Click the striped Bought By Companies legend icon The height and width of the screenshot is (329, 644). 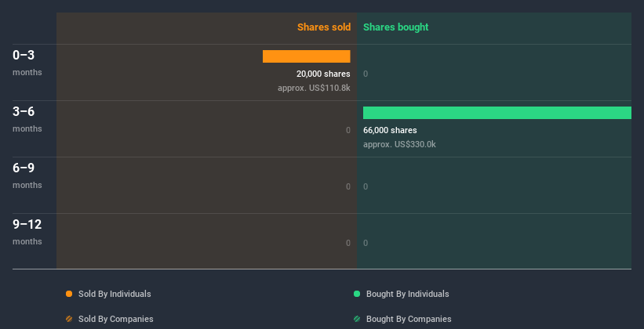pyautogui.click(x=357, y=319)
